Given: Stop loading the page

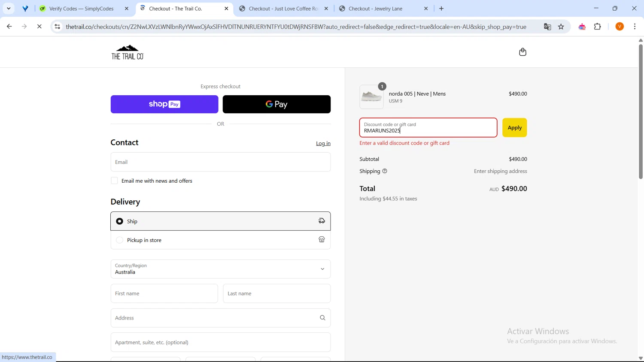Looking at the screenshot, I should [39, 27].
